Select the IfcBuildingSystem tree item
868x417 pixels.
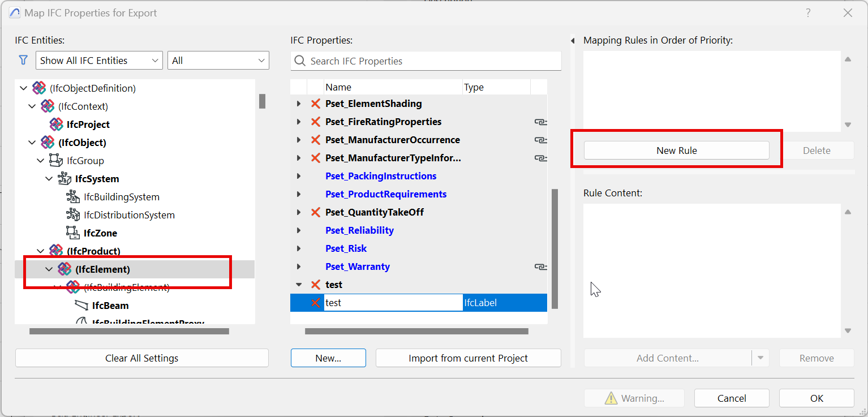click(121, 197)
